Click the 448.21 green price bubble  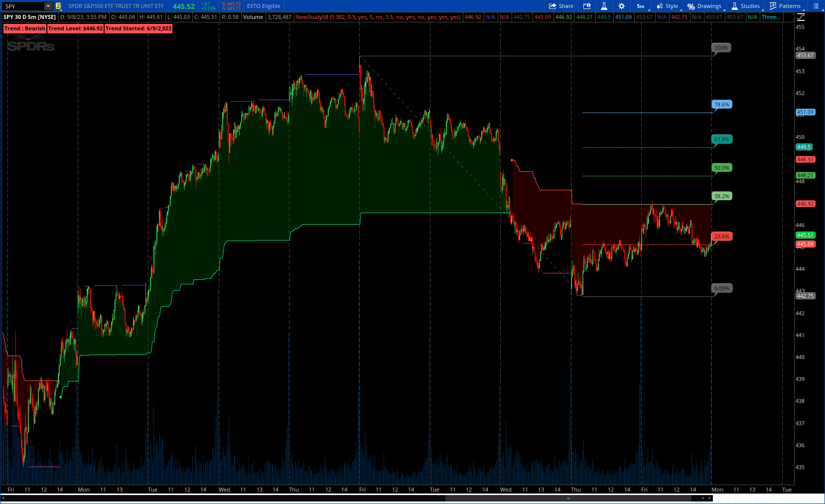tap(805, 175)
